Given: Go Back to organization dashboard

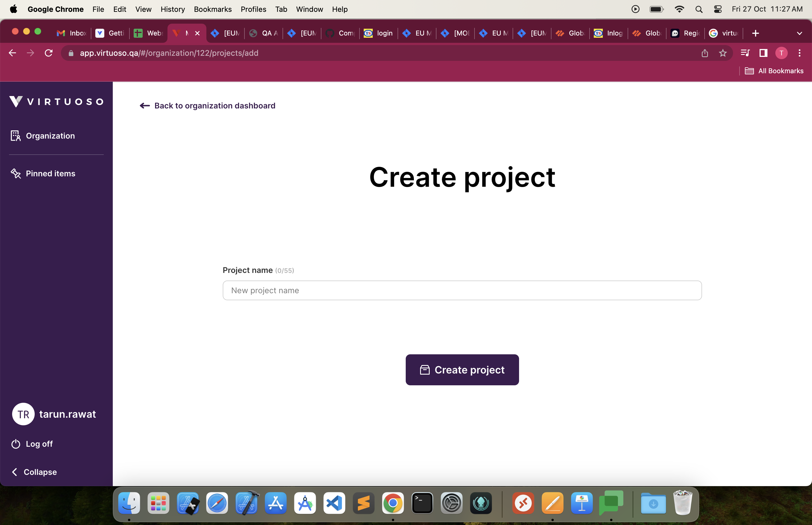Looking at the screenshot, I should (207, 106).
